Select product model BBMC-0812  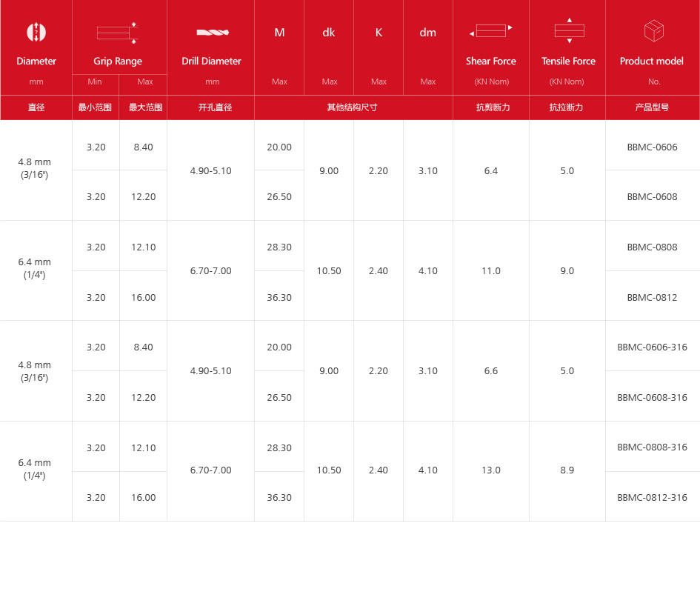pyautogui.click(x=652, y=297)
